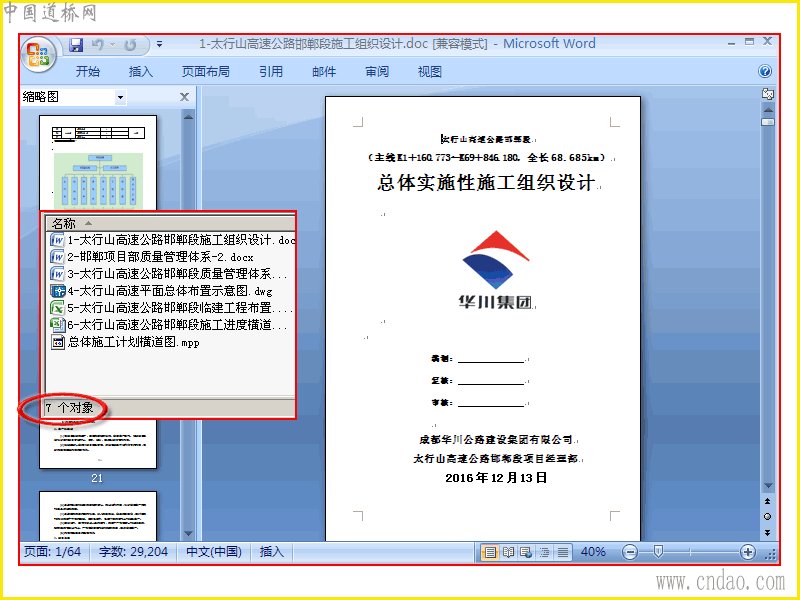The width and height of the screenshot is (800, 600).
Task: Click the date 2016年12月13日 in document
Action: [x=496, y=478]
